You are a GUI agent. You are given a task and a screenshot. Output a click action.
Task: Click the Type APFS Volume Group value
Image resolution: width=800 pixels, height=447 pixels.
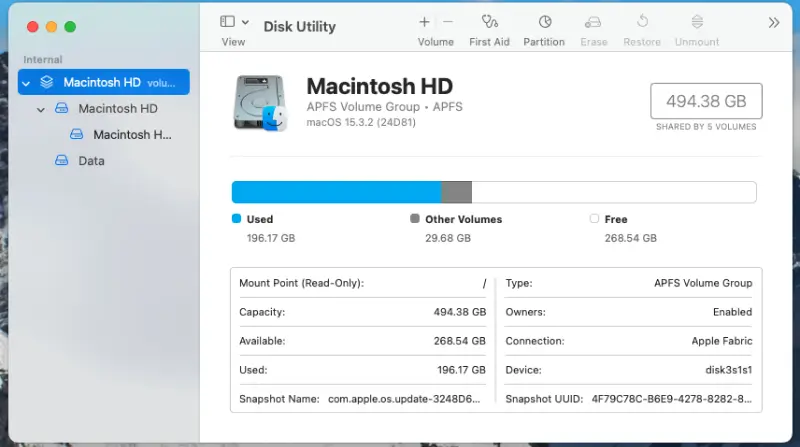tap(703, 283)
